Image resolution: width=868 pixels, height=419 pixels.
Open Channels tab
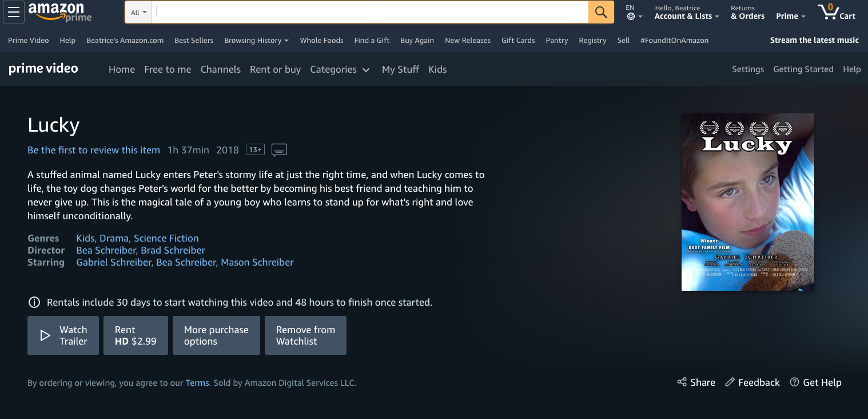coord(221,69)
